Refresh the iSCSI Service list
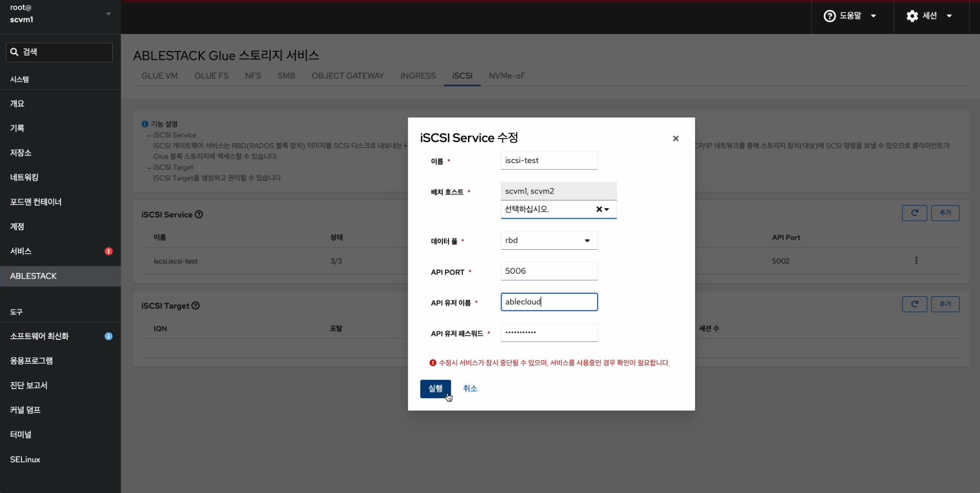This screenshot has width=980, height=493. 914,213
